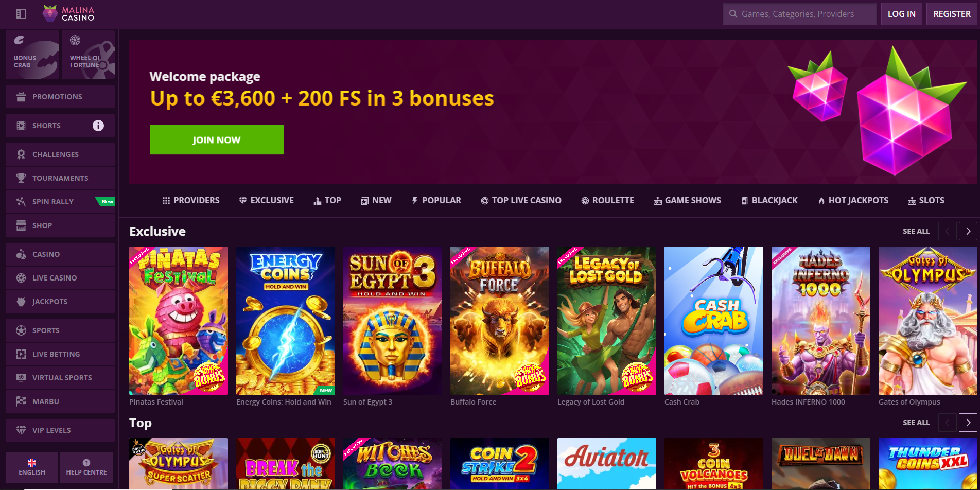Click See All for Exclusive games
The image size is (980, 490).
pos(916,231)
